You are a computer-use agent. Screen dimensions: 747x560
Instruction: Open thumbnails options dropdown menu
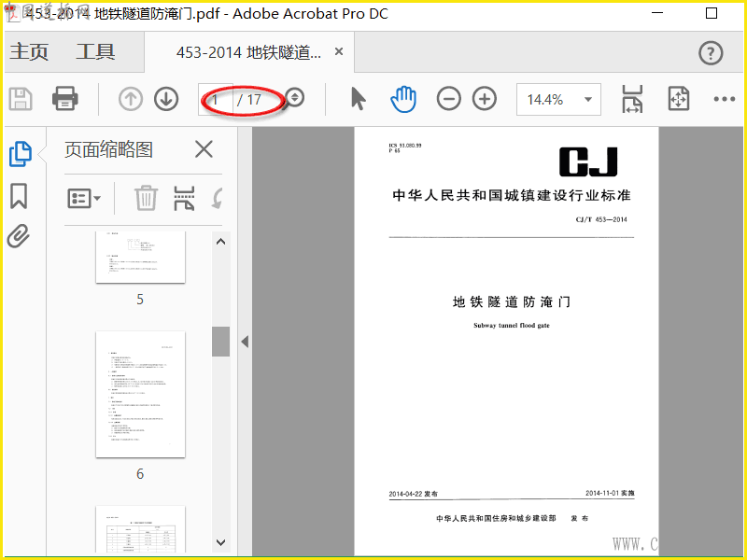[x=84, y=198]
